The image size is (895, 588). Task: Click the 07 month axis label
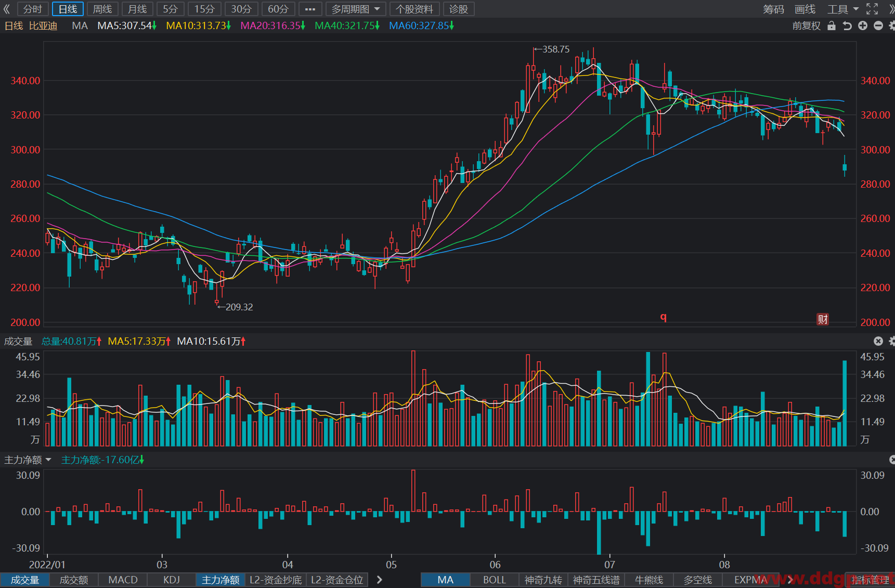point(609,565)
